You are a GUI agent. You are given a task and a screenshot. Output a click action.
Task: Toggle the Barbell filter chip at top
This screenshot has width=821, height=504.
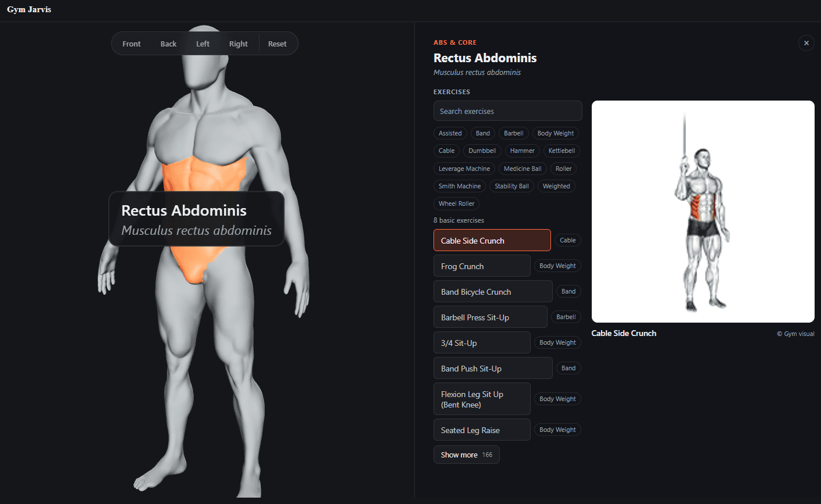click(x=514, y=133)
